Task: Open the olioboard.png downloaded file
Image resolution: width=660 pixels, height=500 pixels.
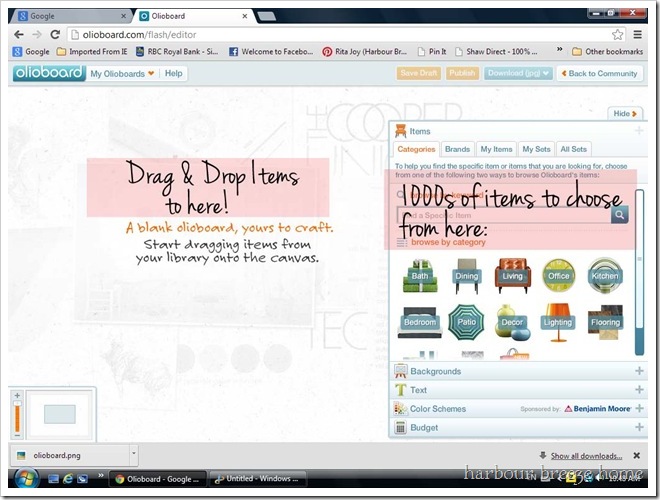Action: [x=70, y=455]
